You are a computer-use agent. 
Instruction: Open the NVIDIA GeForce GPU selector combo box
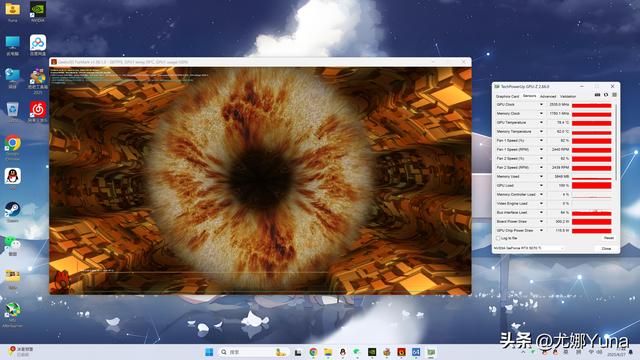point(529,248)
